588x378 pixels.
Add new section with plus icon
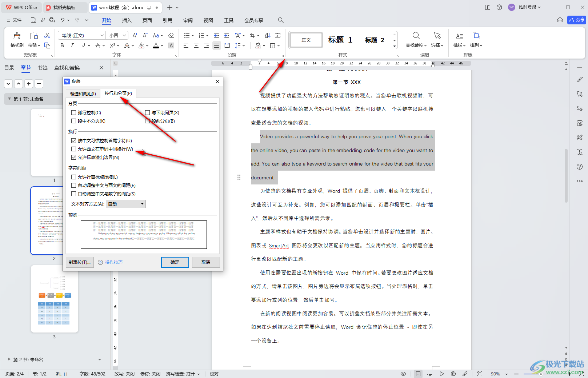(29, 84)
